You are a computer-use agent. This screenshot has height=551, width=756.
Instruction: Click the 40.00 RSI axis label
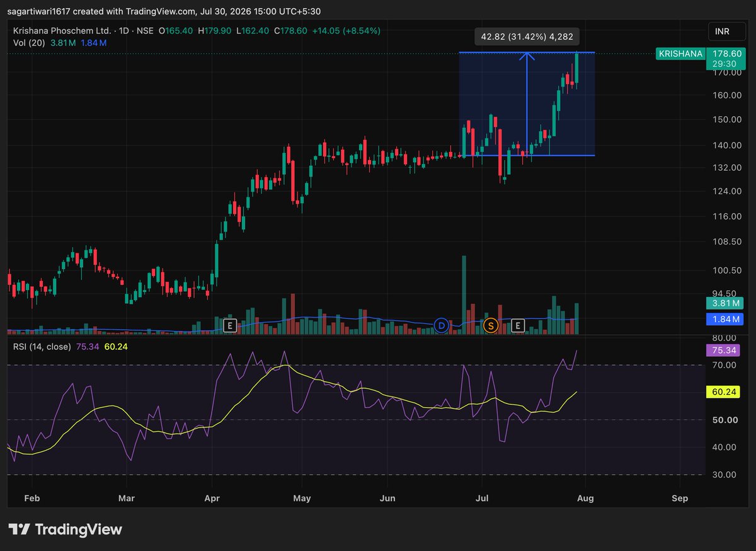click(723, 447)
